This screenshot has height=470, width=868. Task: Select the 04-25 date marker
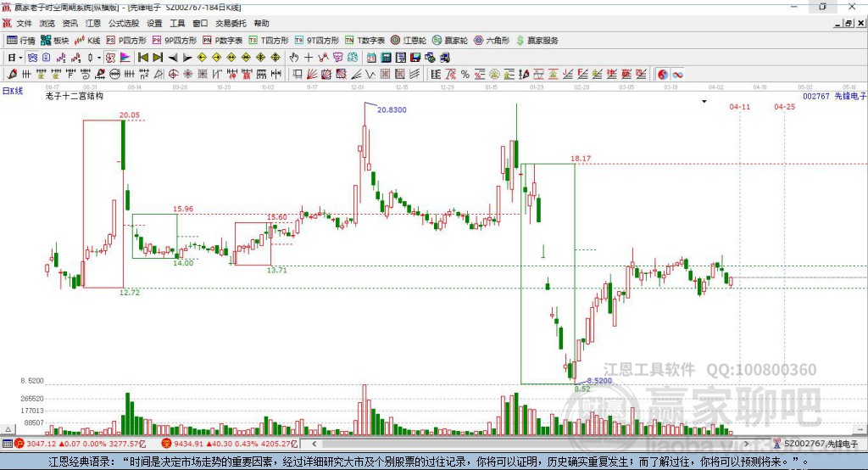tap(784, 106)
